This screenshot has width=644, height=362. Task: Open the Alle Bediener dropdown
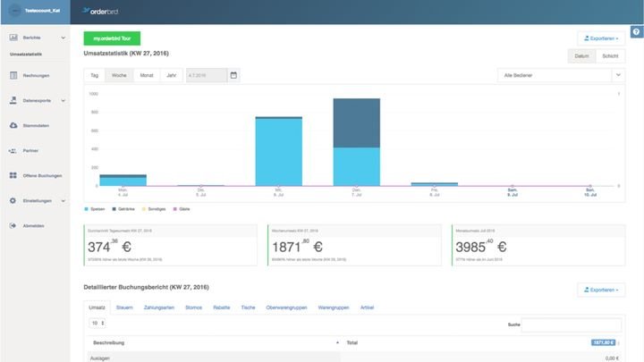click(561, 75)
